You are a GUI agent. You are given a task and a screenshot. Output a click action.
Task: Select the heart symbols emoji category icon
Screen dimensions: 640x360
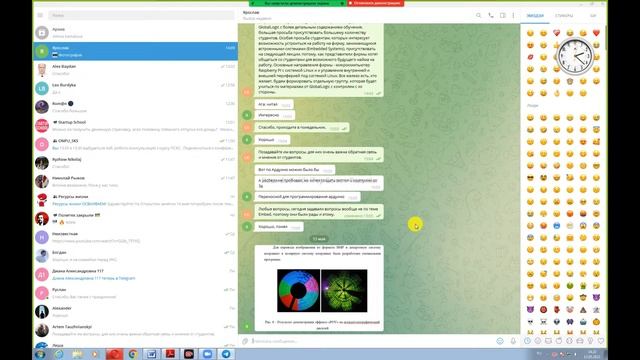click(601, 340)
